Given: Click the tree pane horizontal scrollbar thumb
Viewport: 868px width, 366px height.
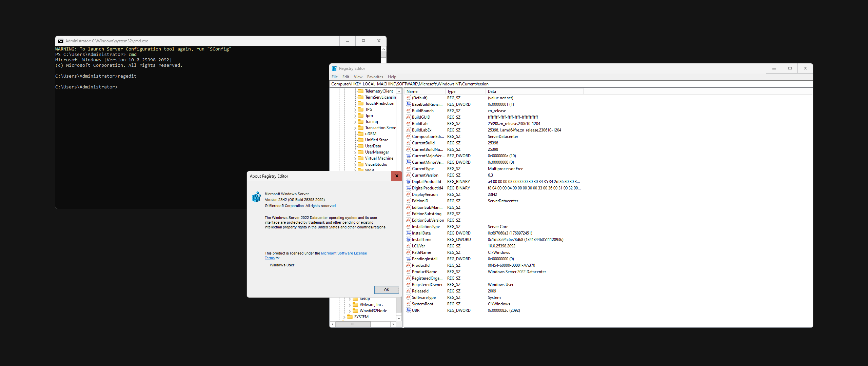Looking at the screenshot, I should [x=353, y=324].
